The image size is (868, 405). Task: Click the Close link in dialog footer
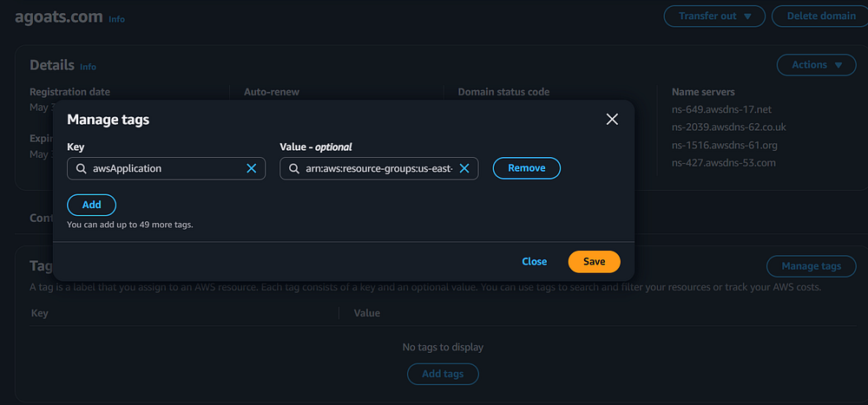(534, 261)
